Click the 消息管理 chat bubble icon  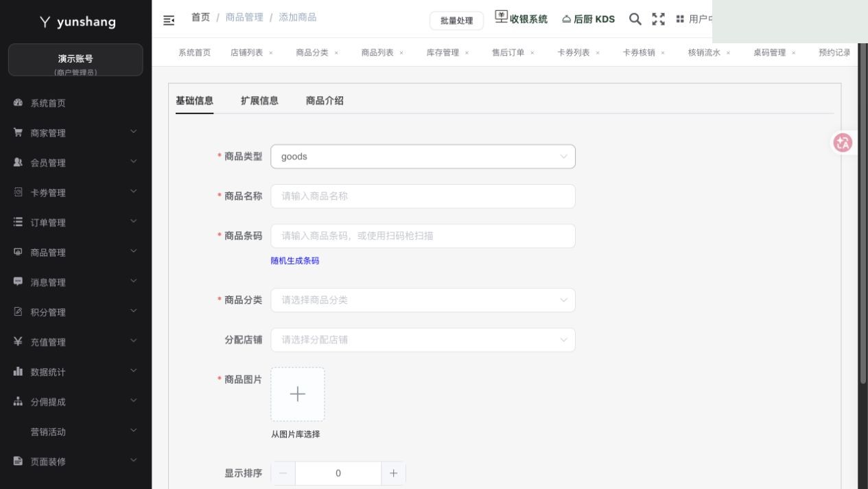click(19, 282)
